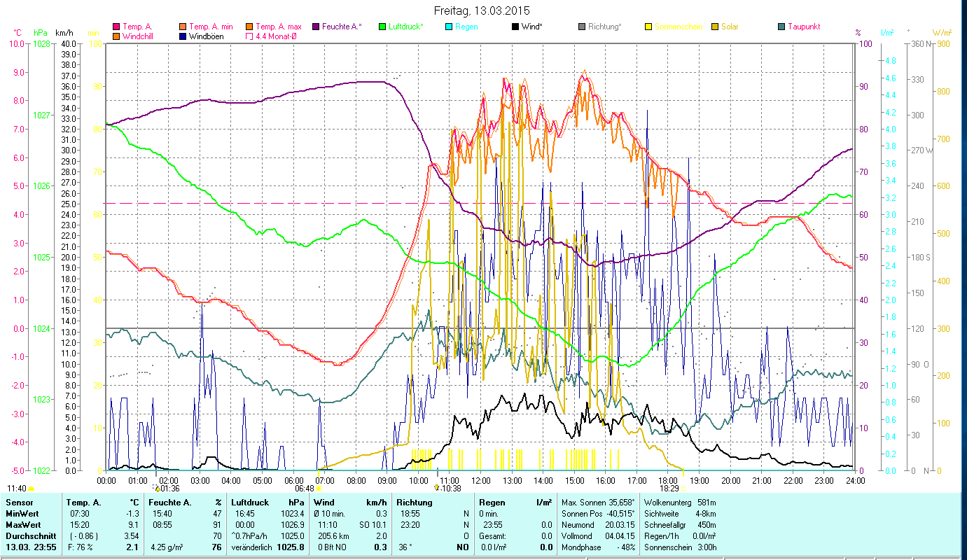This screenshot has width=967, height=560.
Task: Click the 06:00 time axis label
Action: (293, 480)
